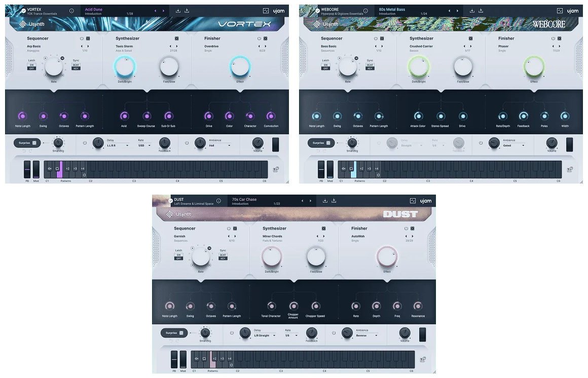This screenshot has width=588, height=378.
Task: Click the mute pattern key icon in Dust
Action: coord(197,359)
